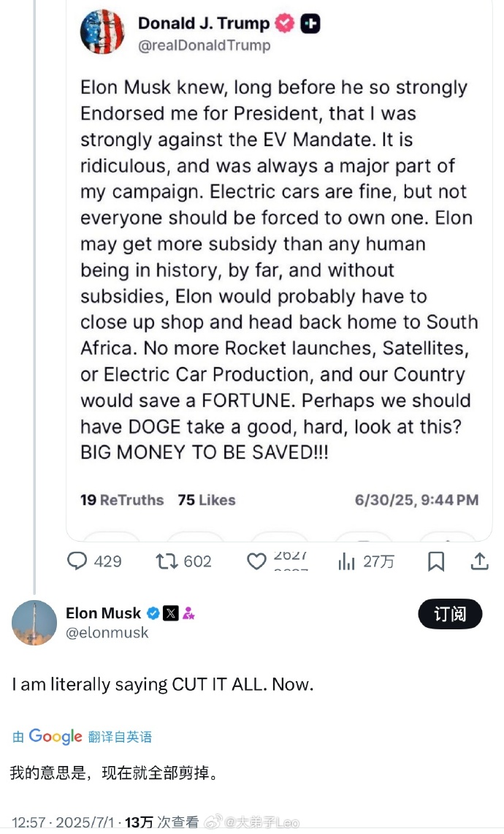The height and width of the screenshot is (834, 504).
Task: Like the post with the heart icon
Action: click(256, 561)
